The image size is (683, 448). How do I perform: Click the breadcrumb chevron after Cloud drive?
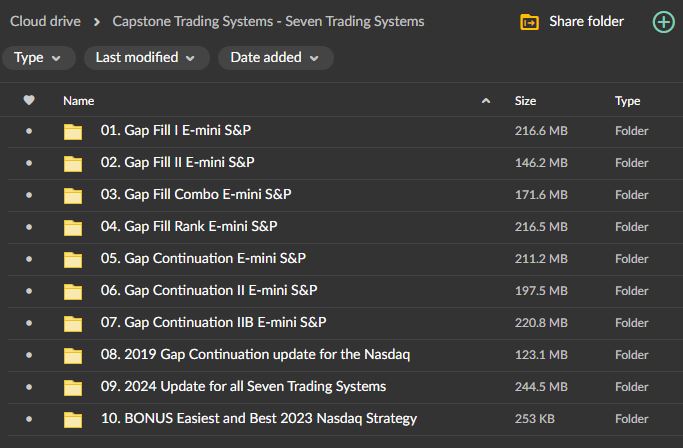click(x=97, y=22)
